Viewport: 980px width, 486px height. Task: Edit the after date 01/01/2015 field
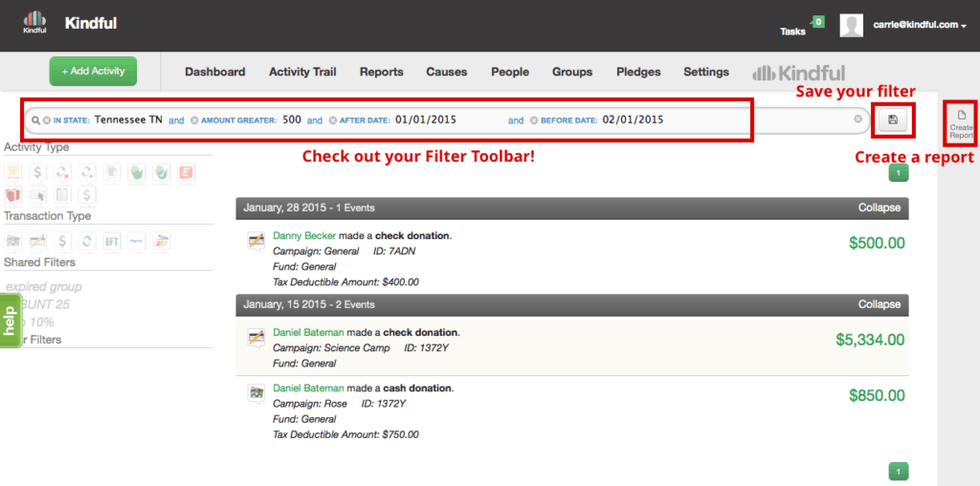(x=426, y=120)
